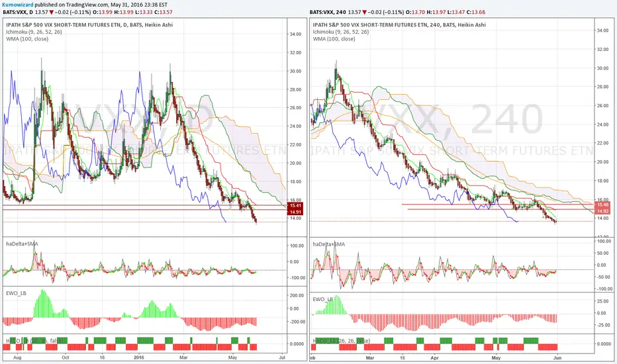Click the Oct date on daily time axis
Viewport: 617px width, 364px height.
click(x=66, y=357)
